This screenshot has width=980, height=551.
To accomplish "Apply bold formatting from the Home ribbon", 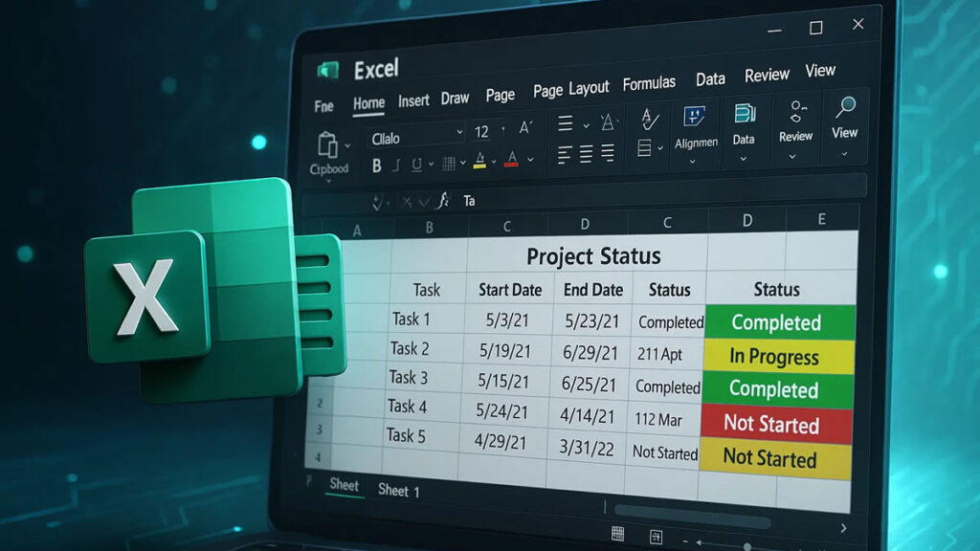I will coord(377,165).
